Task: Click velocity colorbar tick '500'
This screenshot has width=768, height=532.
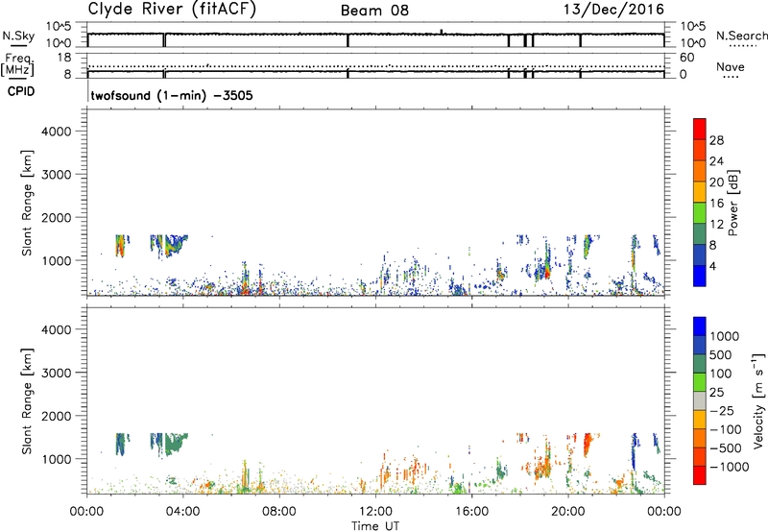Action: click(x=721, y=355)
